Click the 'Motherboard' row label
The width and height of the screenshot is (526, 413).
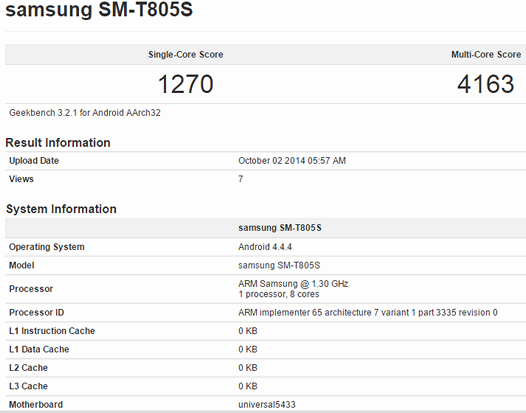click(36, 405)
